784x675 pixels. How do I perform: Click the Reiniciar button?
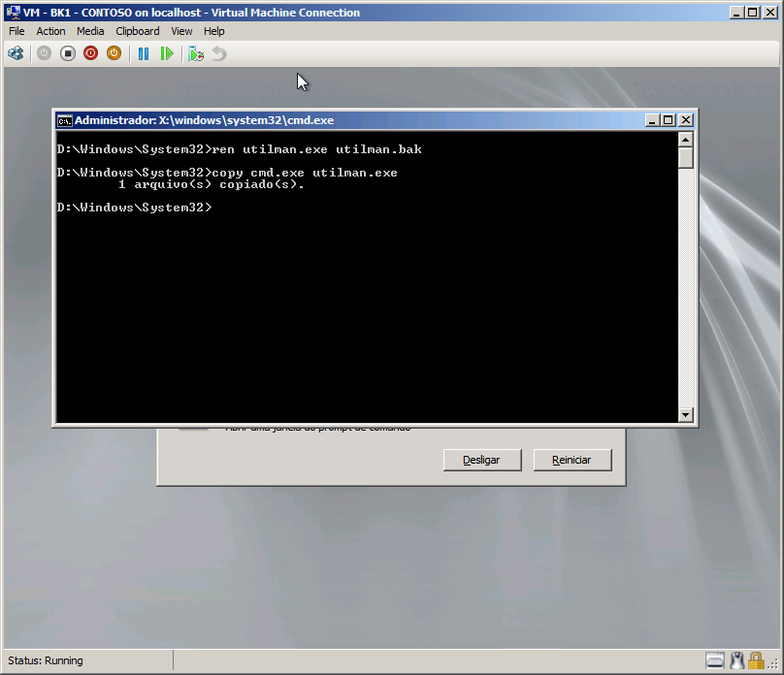pos(572,460)
